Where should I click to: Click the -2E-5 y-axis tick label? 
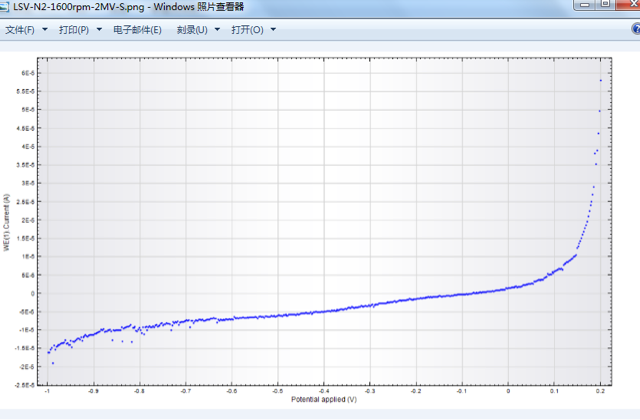(x=27, y=367)
